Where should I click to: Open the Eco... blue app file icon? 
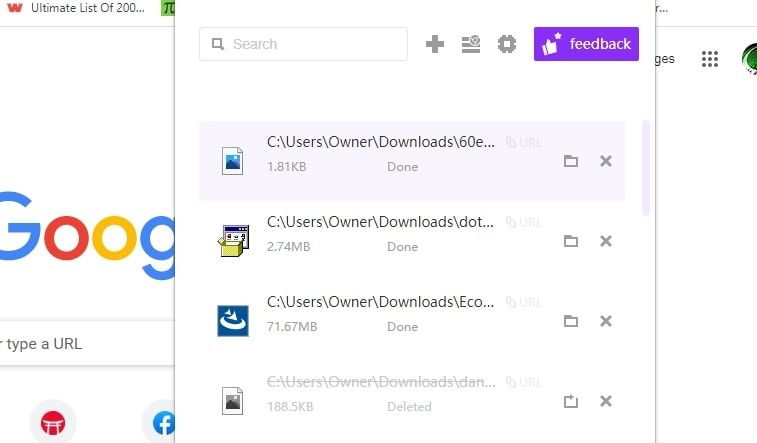click(x=233, y=320)
